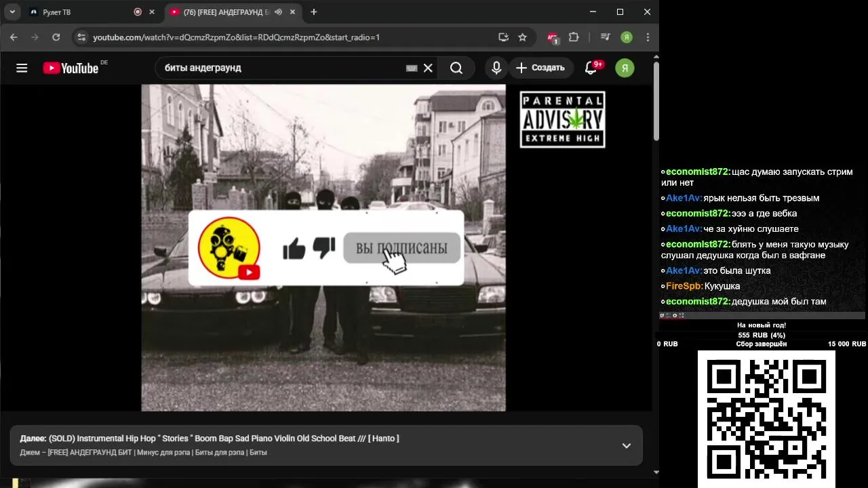Open a new browser tab
The image size is (868, 488).
click(x=313, y=12)
